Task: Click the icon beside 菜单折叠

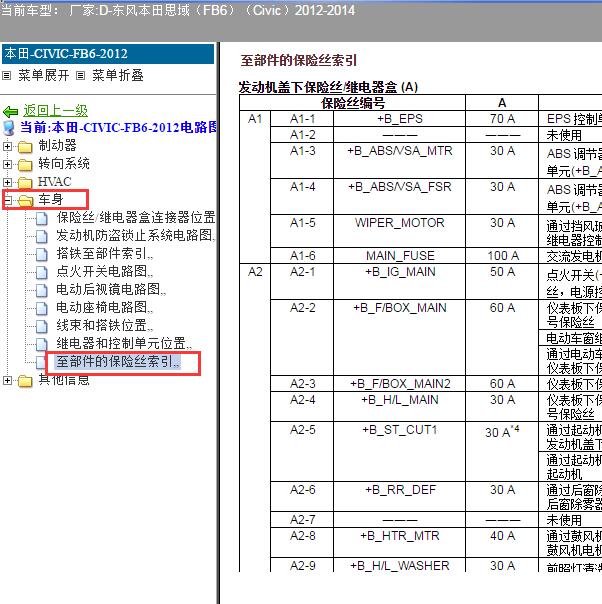Action: 80,76
